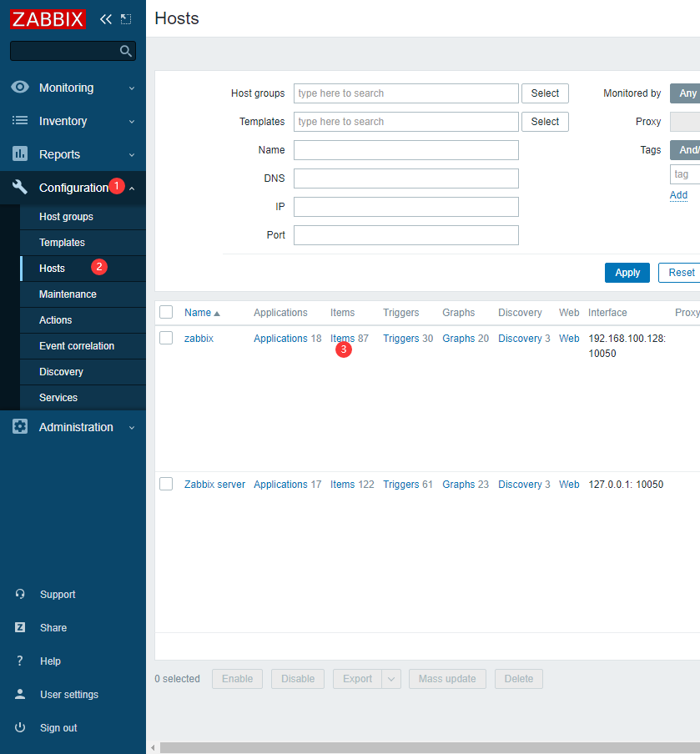
Task: Focus the Host groups search field
Action: coord(406,93)
